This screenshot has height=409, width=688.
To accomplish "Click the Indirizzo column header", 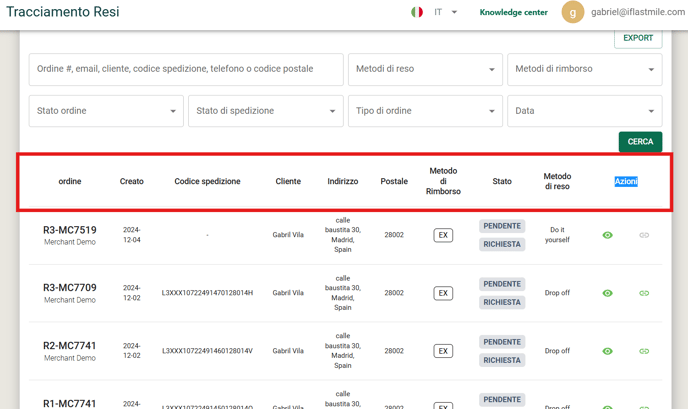I will 343,181.
